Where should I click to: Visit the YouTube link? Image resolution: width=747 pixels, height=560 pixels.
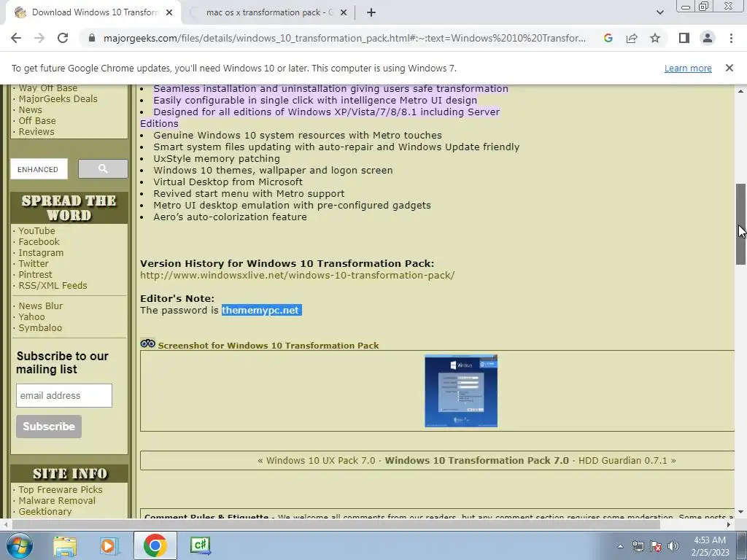[36, 230]
